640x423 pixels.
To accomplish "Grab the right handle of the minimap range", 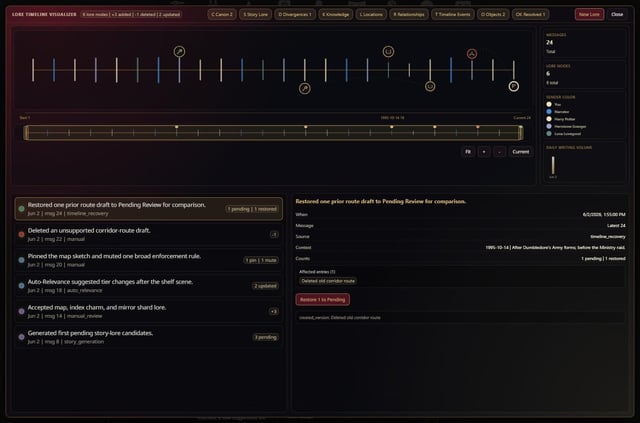I will click(x=520, y=133).
